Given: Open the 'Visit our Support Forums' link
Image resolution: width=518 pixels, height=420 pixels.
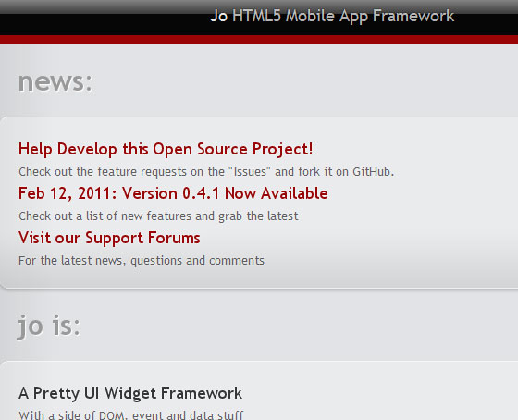Looking at the screenshot, I should 109,238.
